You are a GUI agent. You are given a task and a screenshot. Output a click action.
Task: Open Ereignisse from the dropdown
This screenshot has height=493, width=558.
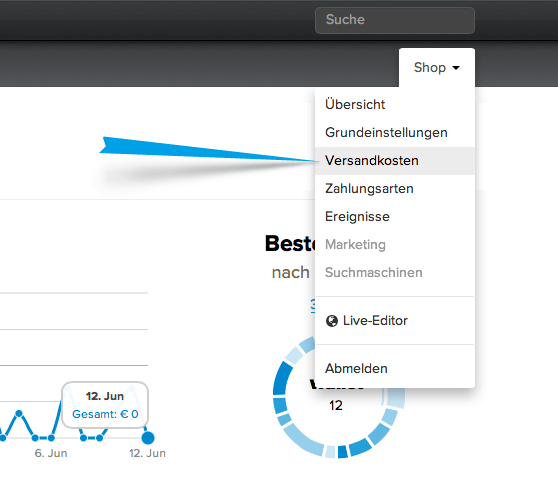pos(357,216)
